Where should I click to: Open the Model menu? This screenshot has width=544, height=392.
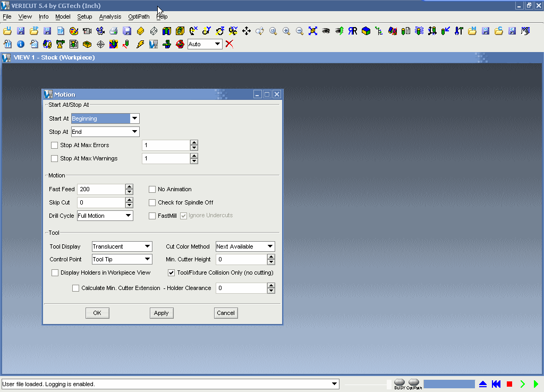pyautogui.click(x=63, y=16)
